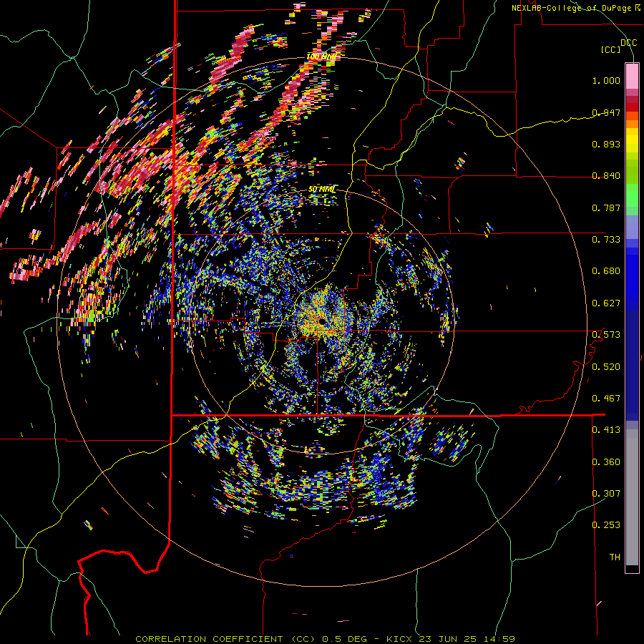Viewport: 644px width, 644px height.
Task: Click the 0.947 scale value
Action: point(606,112)
